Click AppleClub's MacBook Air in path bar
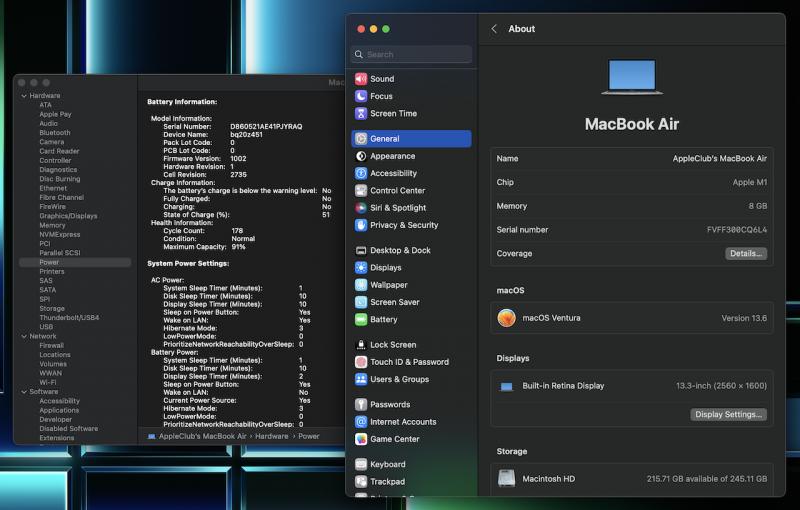 203,437
